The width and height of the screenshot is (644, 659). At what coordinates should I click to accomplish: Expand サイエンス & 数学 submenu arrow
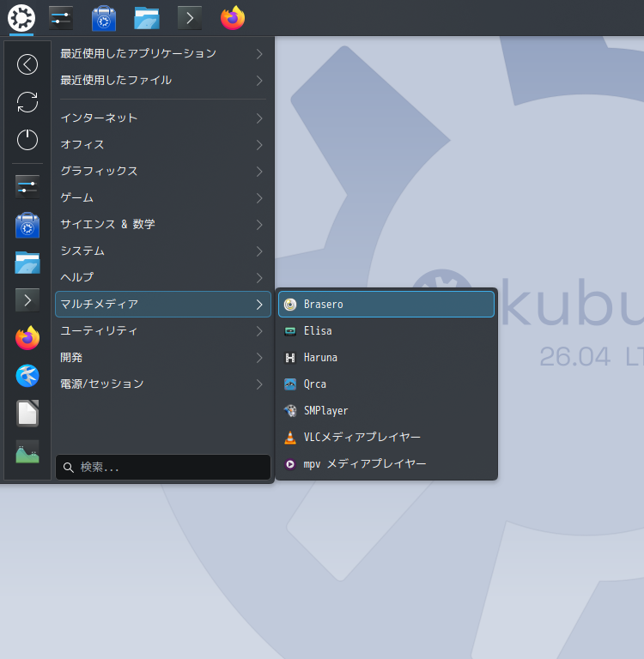259,225
